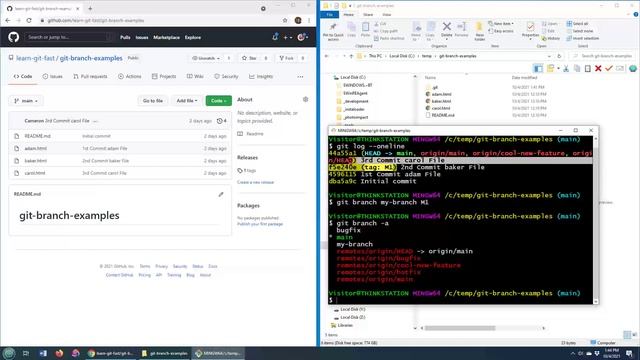Open the New item dropdown in Explorer
This screenshot has height=360, width=640.
pos(501,24)
